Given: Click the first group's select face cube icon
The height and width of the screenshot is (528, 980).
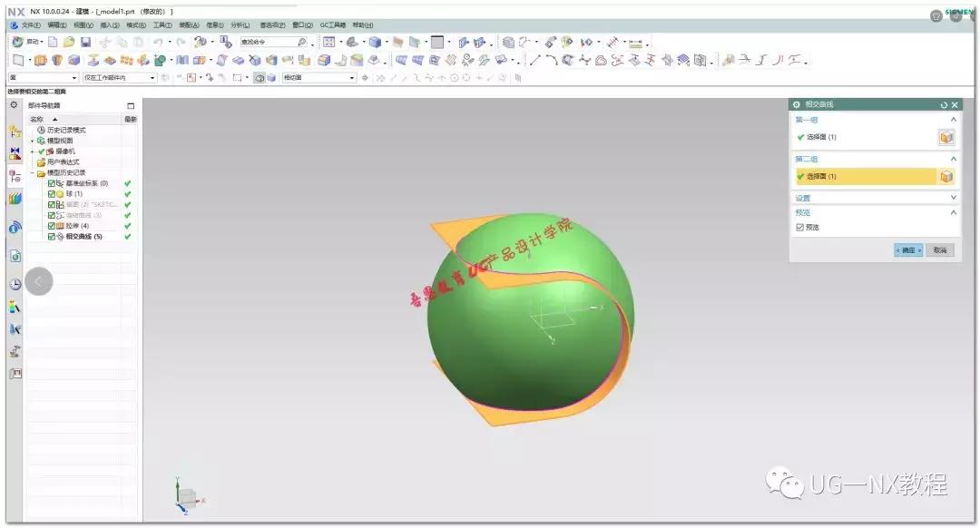Looking at the screenshot, I should [x=946, y=137].
